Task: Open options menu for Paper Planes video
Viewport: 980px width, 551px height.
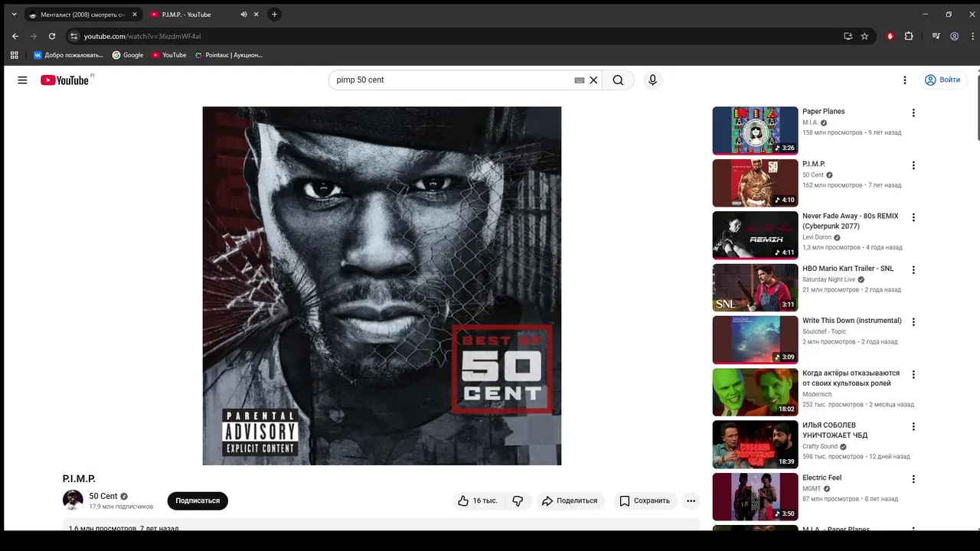Action: pos(913,112)
